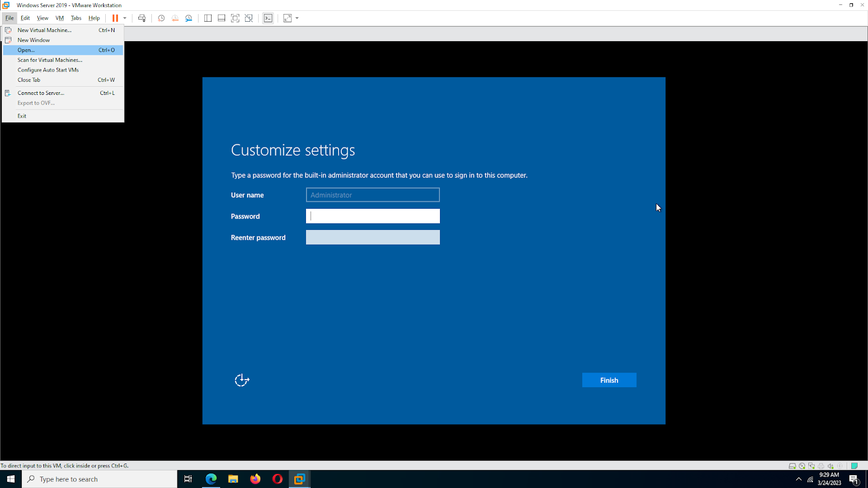868x488 pixels.
Task: Select Scan for Virtual Machines... entry
Action: (x=63, y=60)
